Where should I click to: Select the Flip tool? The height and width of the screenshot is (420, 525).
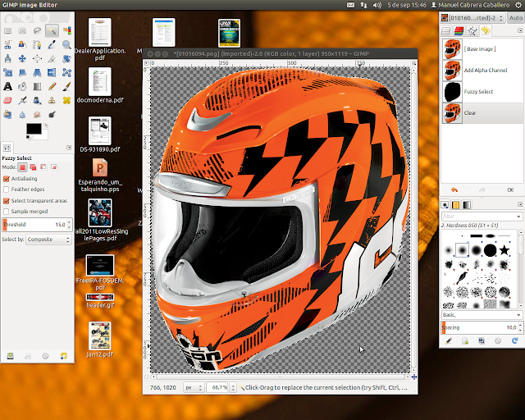pos(52,72)
